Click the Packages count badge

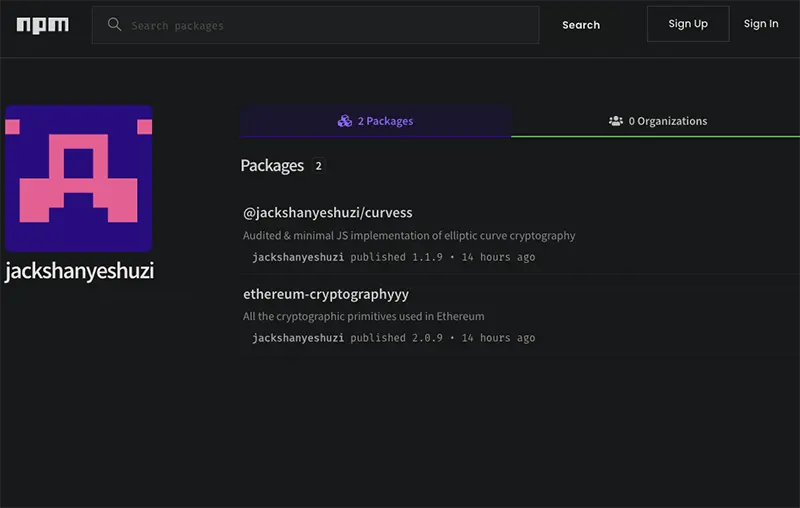tap(318, 166)
